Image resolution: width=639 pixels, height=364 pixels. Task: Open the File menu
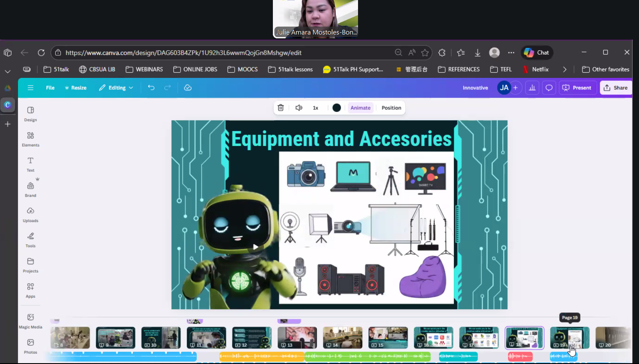(50, 88)
